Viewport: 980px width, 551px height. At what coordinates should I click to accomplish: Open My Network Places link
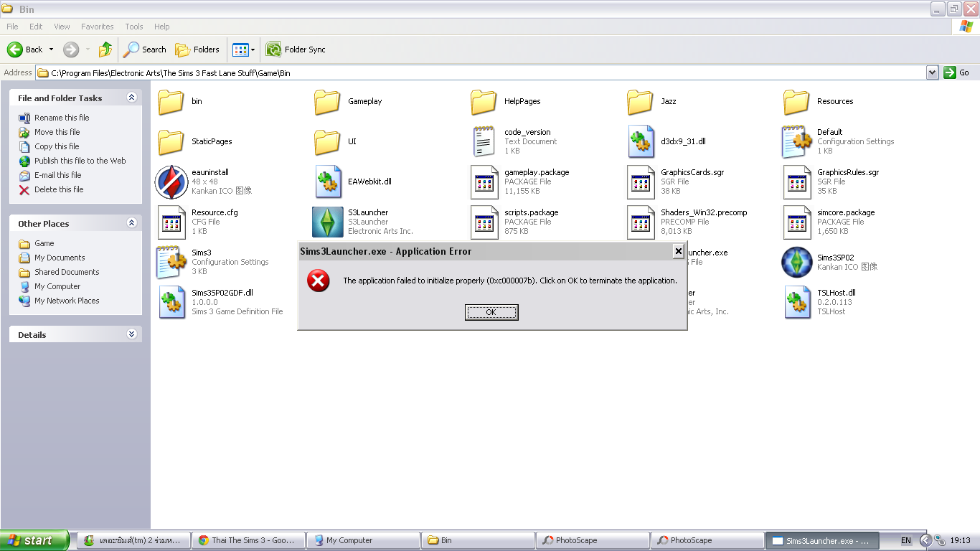coord(67,301)
